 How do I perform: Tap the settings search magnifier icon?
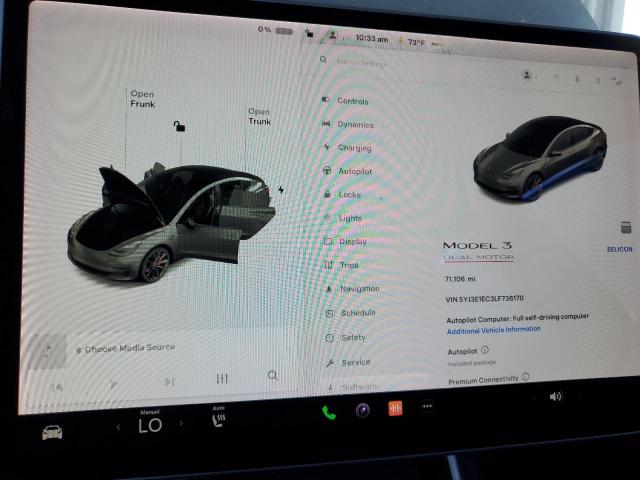pos(323,60)
